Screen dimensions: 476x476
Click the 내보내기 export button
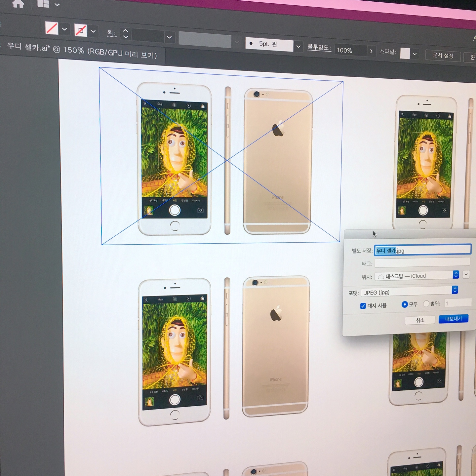[453, 319]
